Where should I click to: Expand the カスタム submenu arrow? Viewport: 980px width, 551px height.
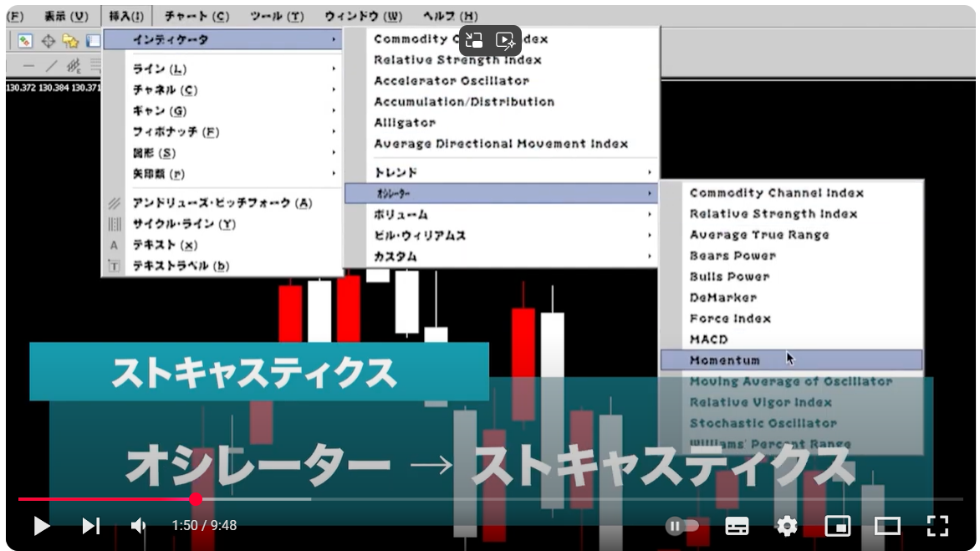tap(650, 256)
